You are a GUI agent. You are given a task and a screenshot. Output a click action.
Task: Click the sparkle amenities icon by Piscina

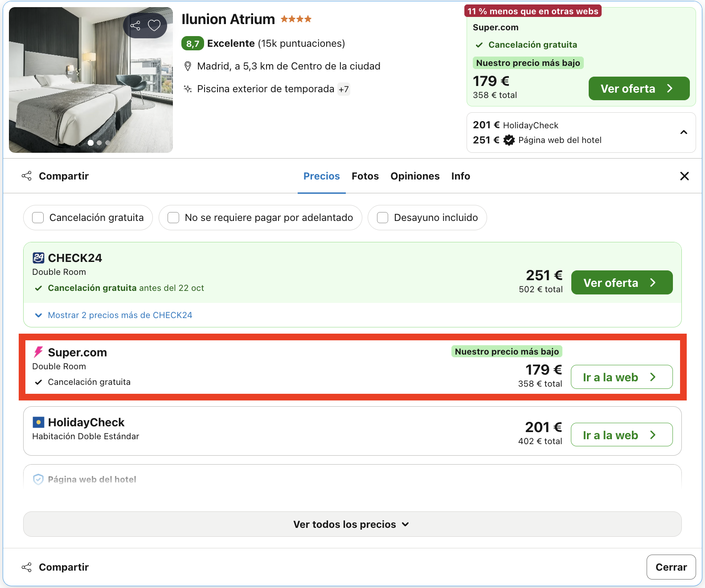point(188,89)
